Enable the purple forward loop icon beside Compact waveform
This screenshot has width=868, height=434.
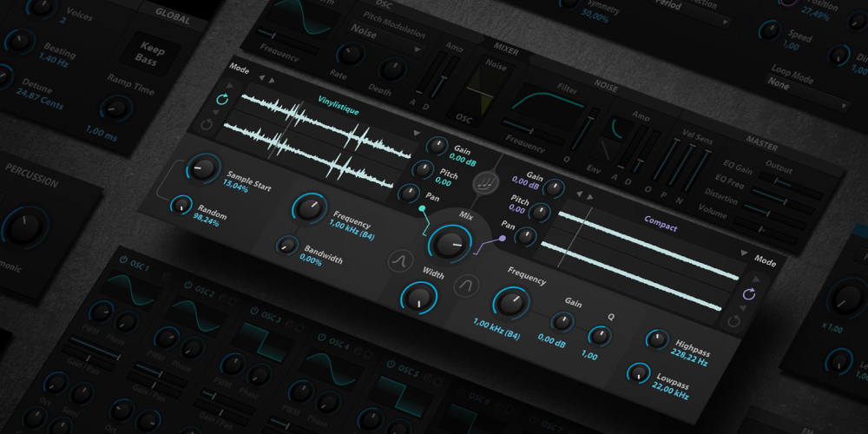[x=748, y=294]
